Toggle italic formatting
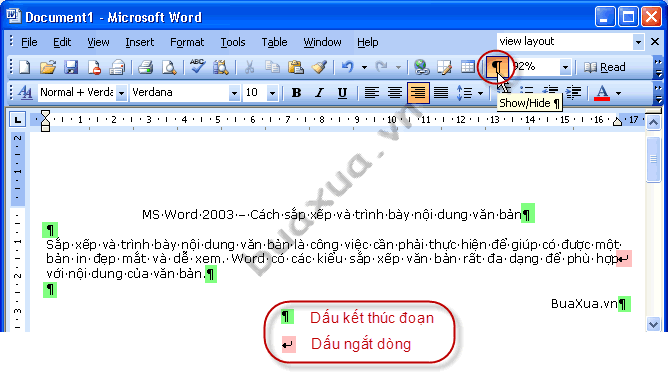668x372 pixels. coord(319,92)
